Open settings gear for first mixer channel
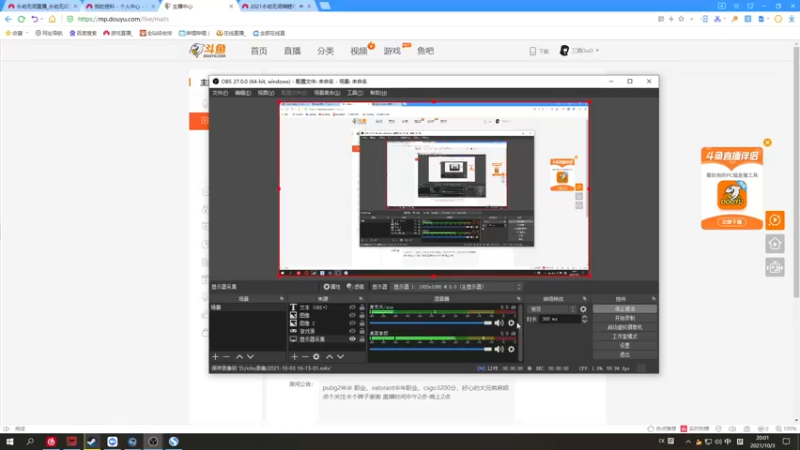The height and width of the screenshot is (450, 800). pyautogui.click(x=511, y=323)
